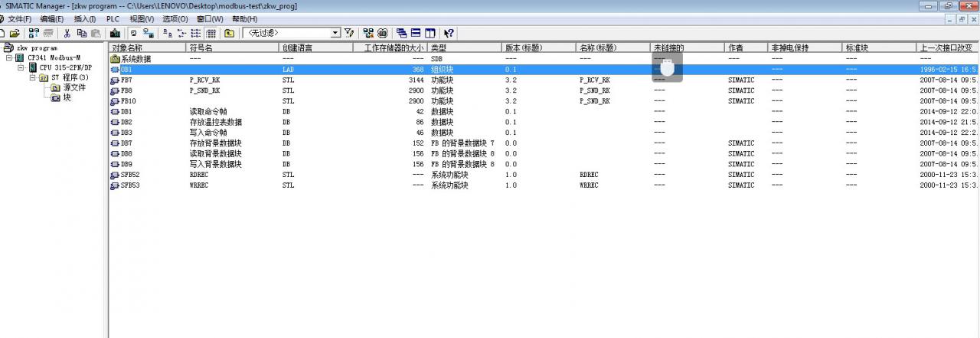Sort by 工作存储器的大小 column header
Image resolution: width=980 pixels, height=338 pixels.
click(388, 48)
